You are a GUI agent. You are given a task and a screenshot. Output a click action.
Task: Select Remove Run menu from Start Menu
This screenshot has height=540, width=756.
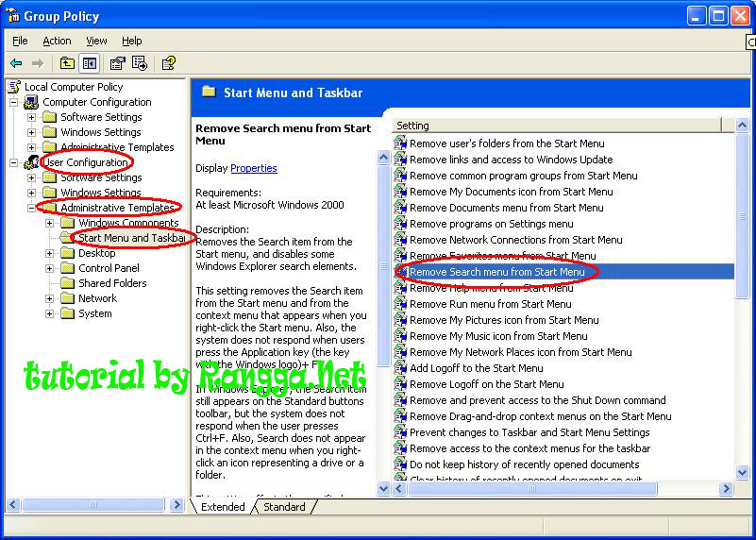491,304
